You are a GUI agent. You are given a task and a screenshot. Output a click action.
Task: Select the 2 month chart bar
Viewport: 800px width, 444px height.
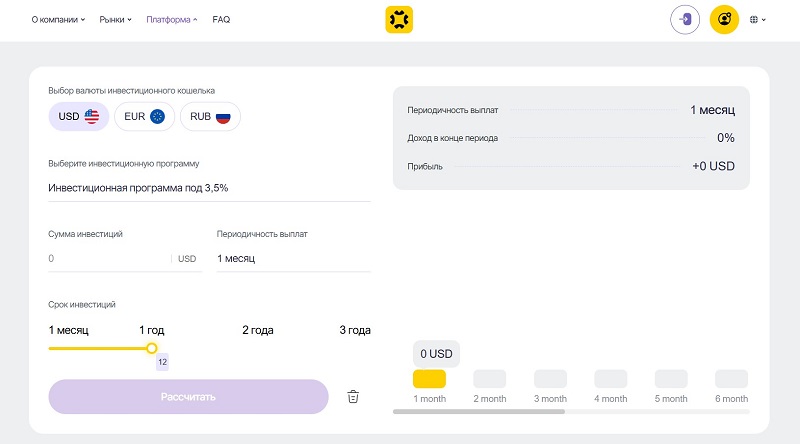[489, 379]
